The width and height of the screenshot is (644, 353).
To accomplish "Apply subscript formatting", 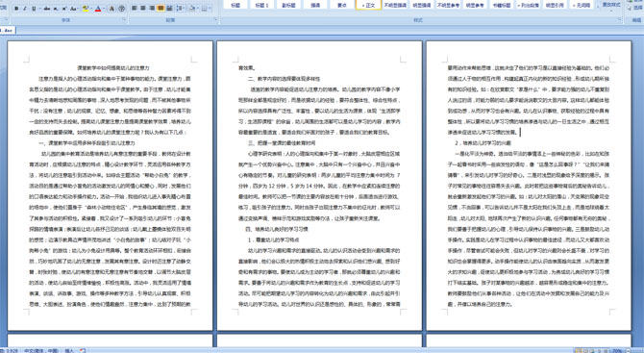I will tap(56, 9).
